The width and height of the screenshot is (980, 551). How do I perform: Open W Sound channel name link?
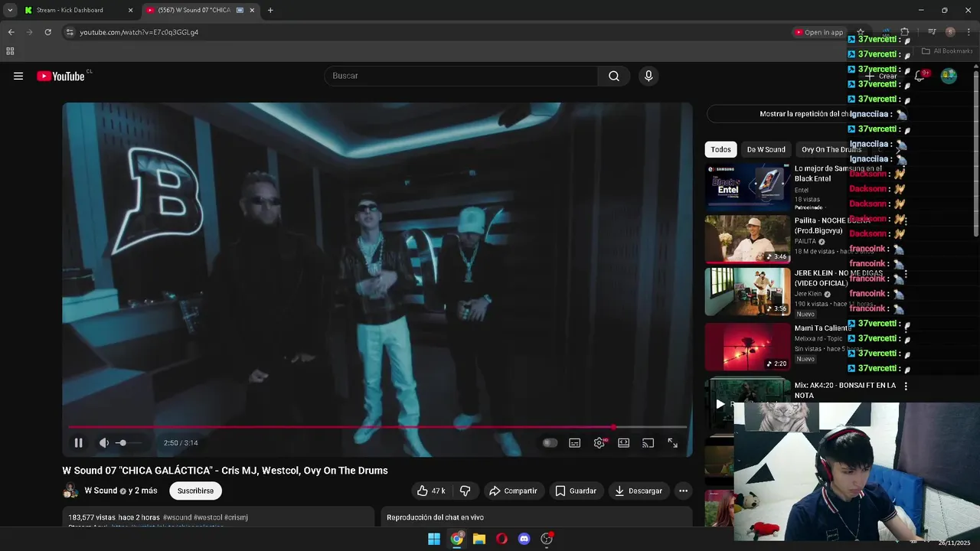100,491
